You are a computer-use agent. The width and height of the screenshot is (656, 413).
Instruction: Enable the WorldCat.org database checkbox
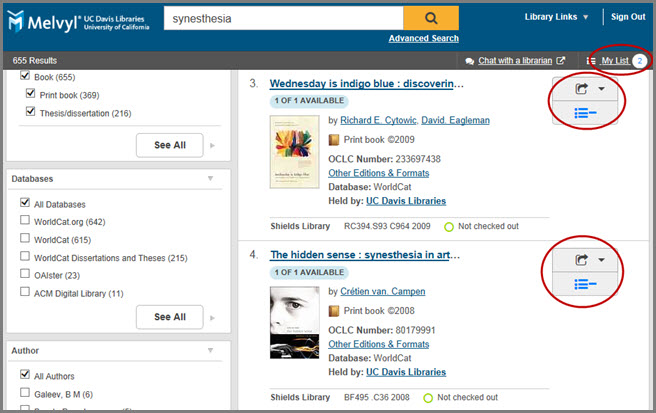pyautogui.click(x=24, y=222)
